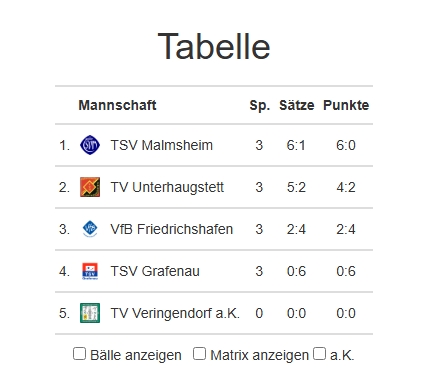The height and width of the screenshot is (392, 426).
Task: Toggle the a.K. checkbox
Action: click(x=319, y=354)
